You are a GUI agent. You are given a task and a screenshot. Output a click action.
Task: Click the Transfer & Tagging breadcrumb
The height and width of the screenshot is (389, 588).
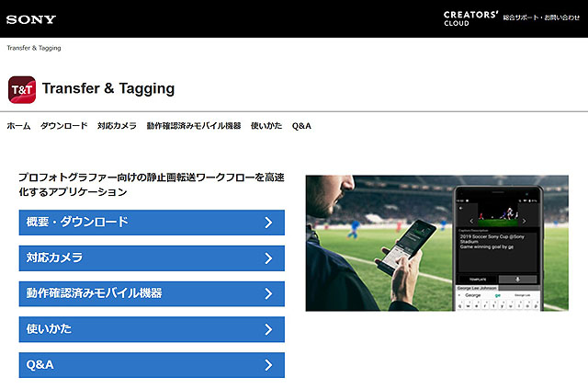coord(34,48)
